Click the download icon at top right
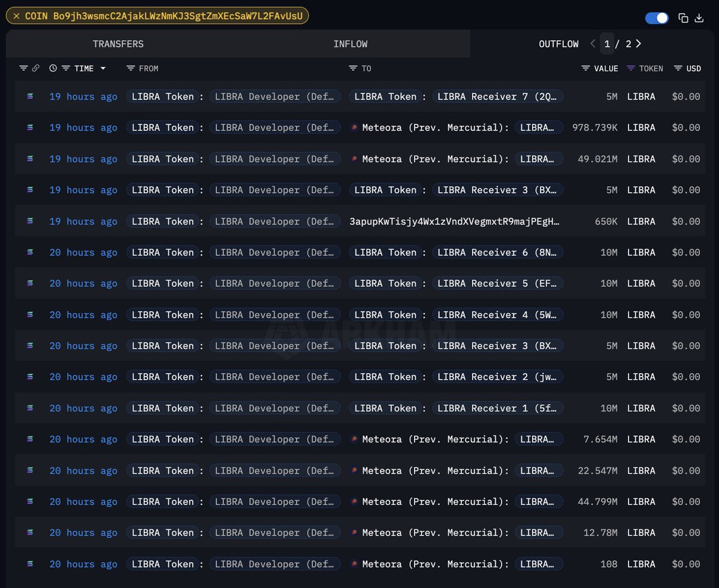Image resolution: width=719 pixels, height=588 pixels. (699, 18)
